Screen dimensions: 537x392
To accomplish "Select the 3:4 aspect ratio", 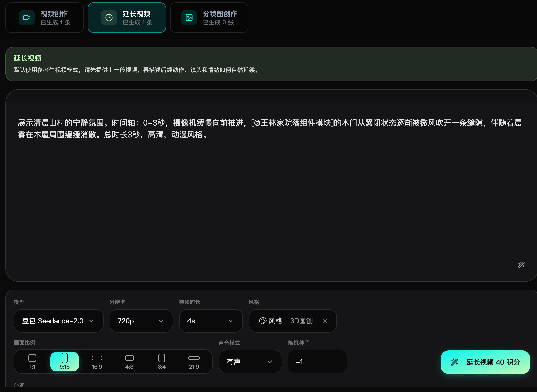I will click(x=162, y=362).
